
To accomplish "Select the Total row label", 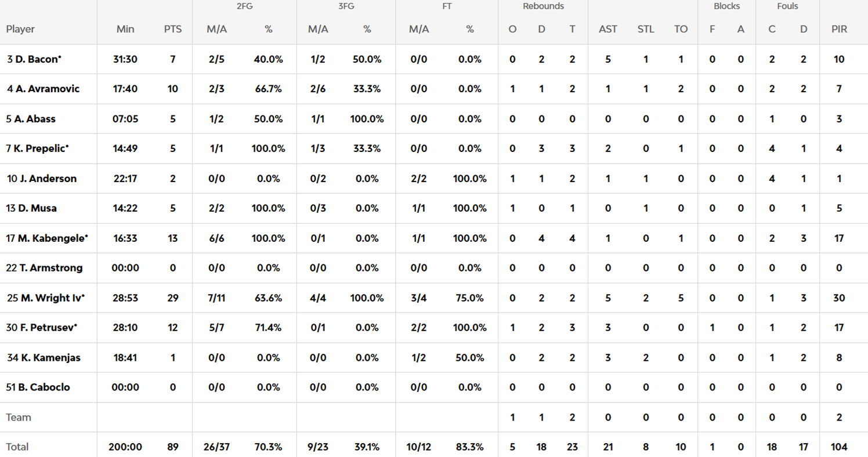I will [x=17, y=447].
